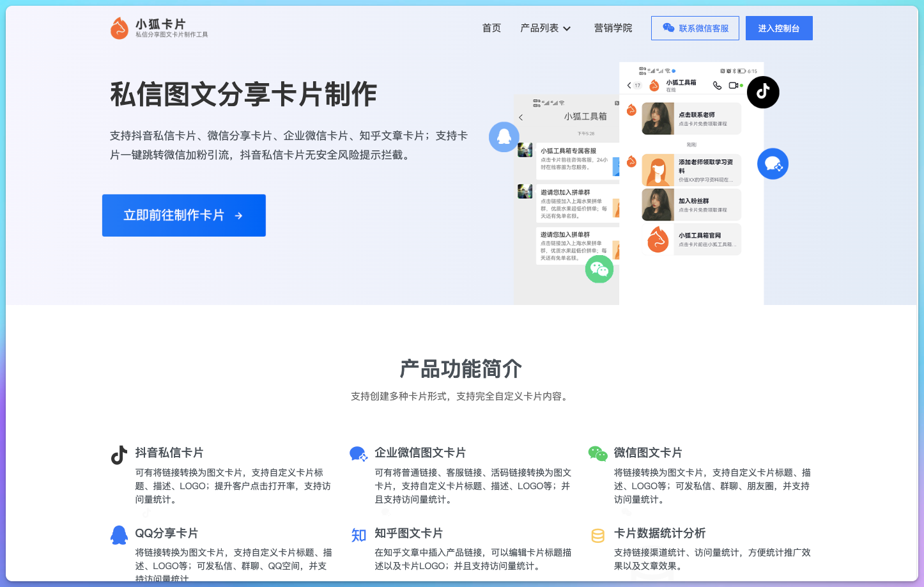Click fox avatar in 小狐工具箱 chat header
The width and height of the screenshot is (924, 587).
(x=654, y=86)
